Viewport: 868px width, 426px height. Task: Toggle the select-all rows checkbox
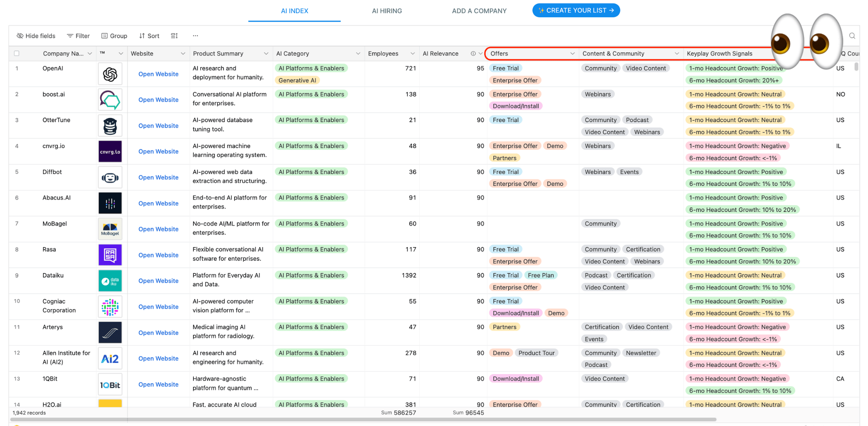click(17, 53)
